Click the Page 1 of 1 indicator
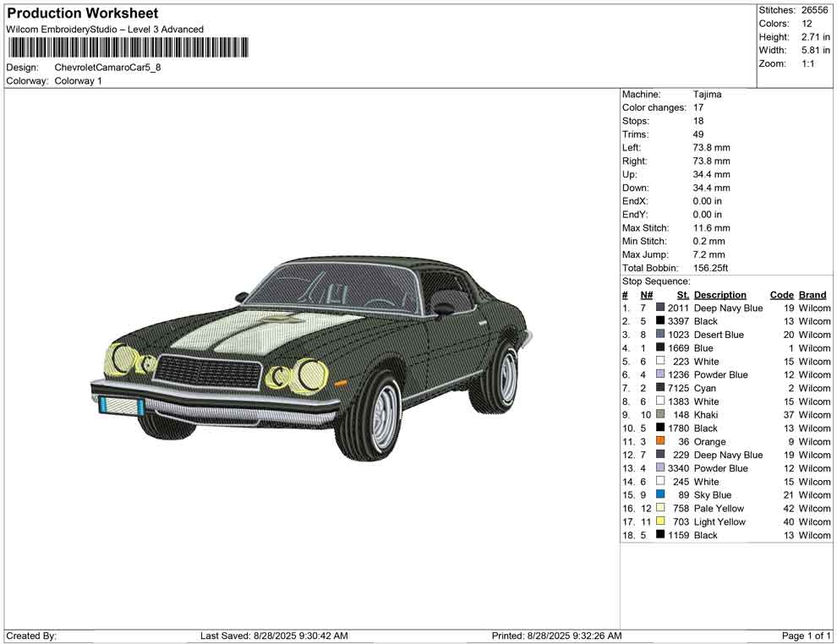Screen dimensions: 837x644 (x=806, y=636)
